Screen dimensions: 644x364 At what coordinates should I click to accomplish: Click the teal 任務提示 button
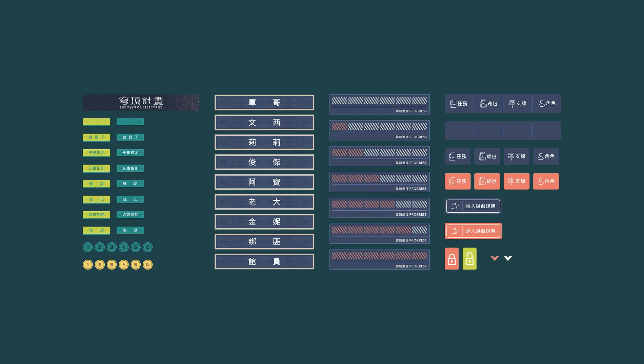pyautogui.click(x=130, y=153)
